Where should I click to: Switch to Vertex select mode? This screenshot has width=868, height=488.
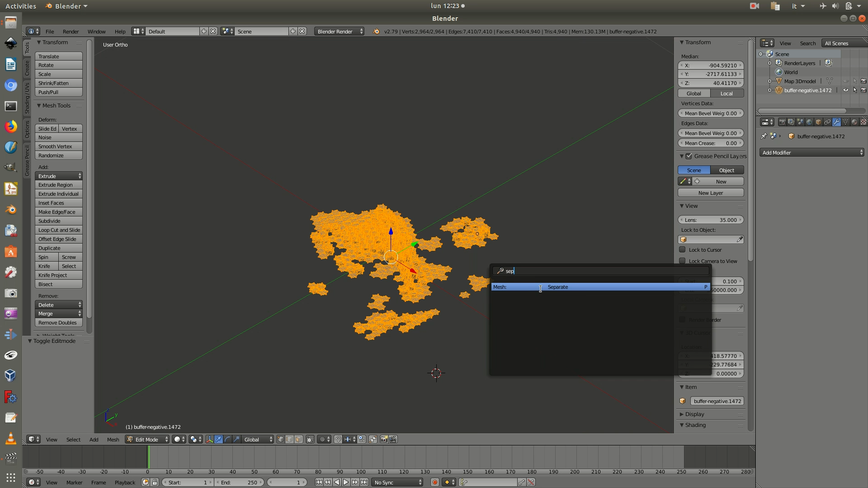[x=281, y=439]
